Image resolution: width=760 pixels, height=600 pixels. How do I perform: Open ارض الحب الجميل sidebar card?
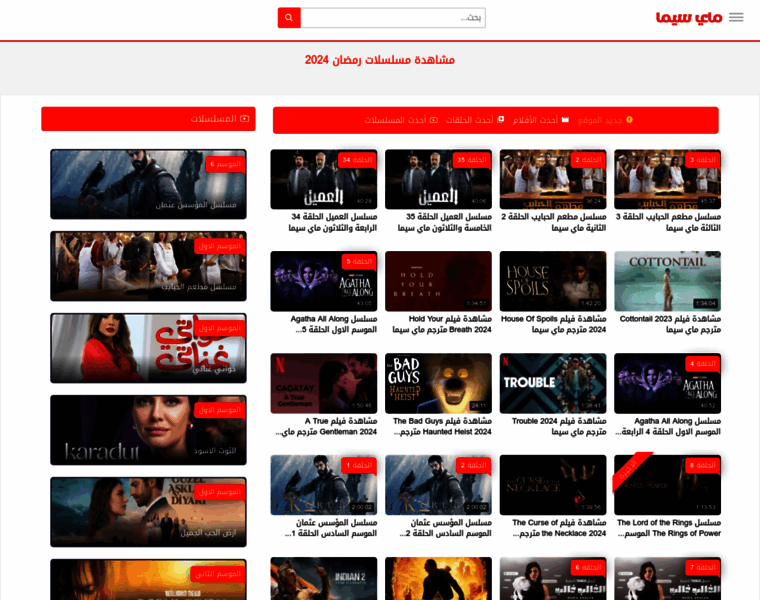tap(148, 512)
